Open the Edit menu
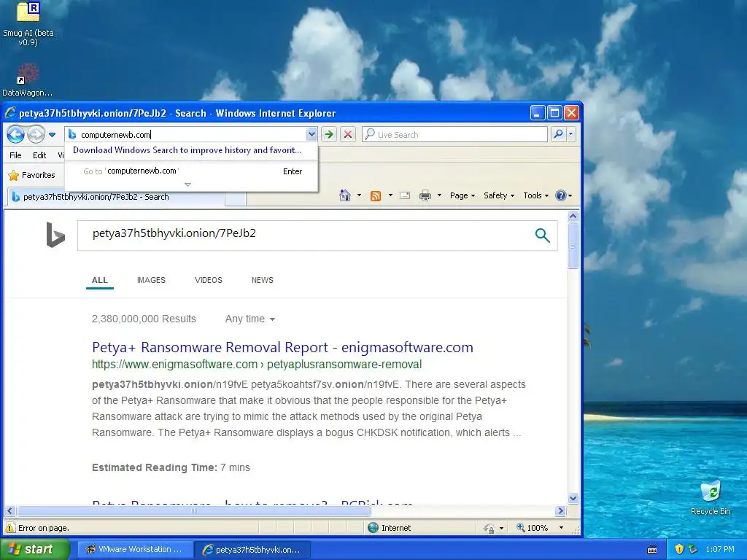 pos(39,155)
